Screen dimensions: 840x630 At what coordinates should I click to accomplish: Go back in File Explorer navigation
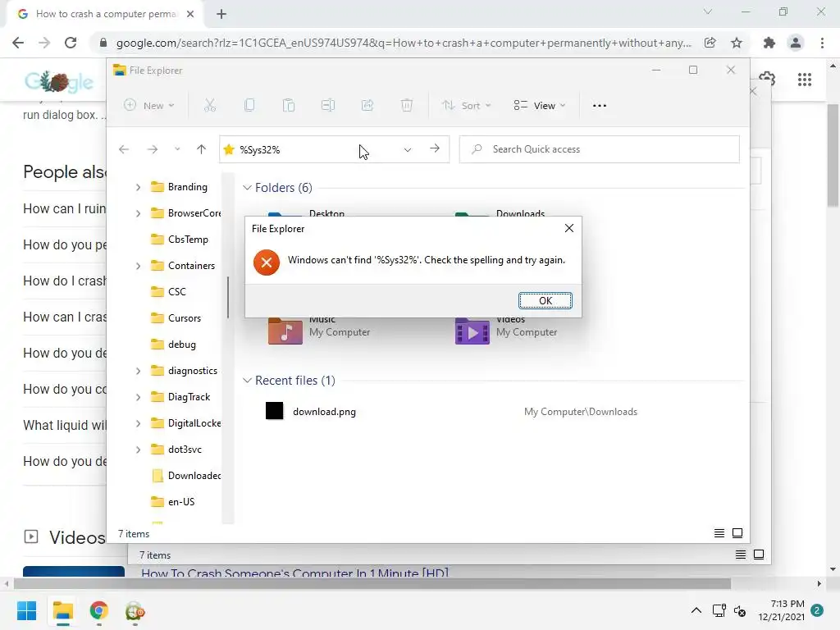pos(124,149)
